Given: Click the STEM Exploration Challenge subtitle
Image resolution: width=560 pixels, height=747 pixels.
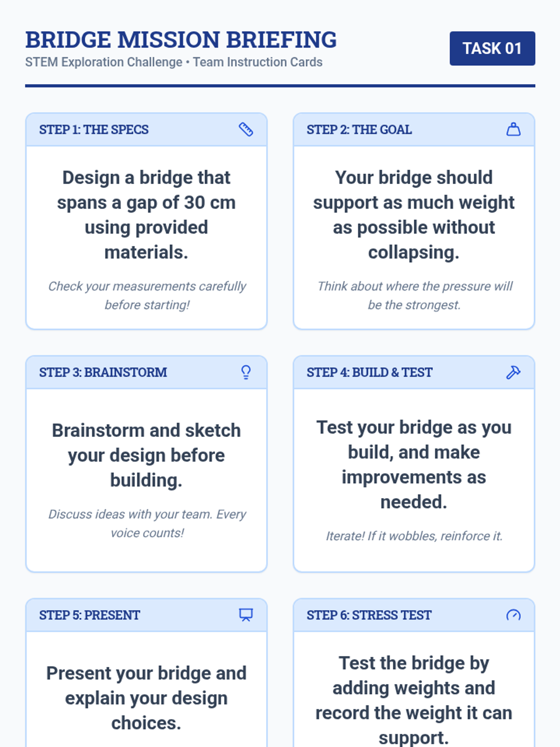Looking at the screenshot, I should pos(174,62).
